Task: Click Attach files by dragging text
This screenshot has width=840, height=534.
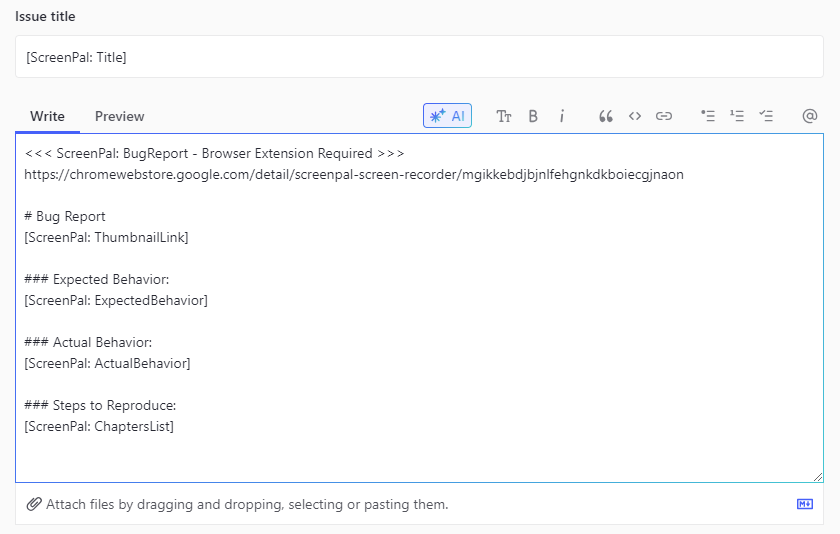Action: pos(247,504)
